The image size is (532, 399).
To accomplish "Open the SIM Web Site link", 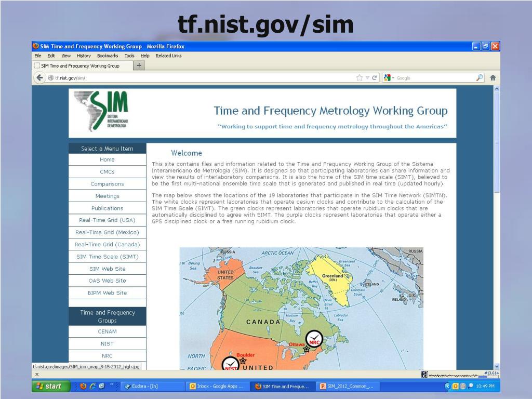I will [x=107, y=269].
